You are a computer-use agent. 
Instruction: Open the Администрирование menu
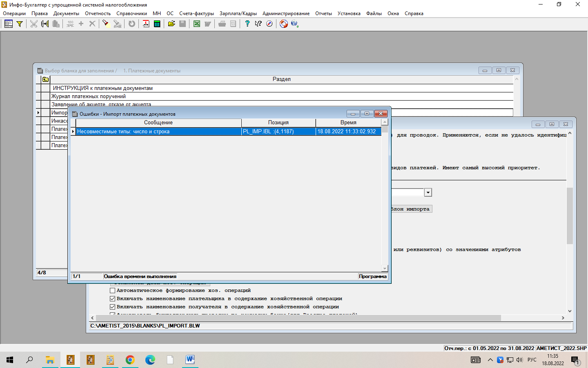coord(286,13)
